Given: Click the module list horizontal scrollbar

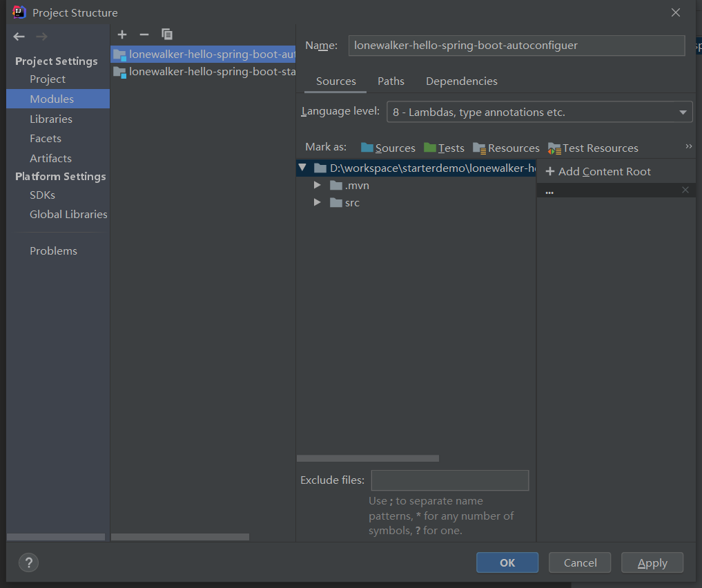Looking at the screenshot, I should [180, 536].
